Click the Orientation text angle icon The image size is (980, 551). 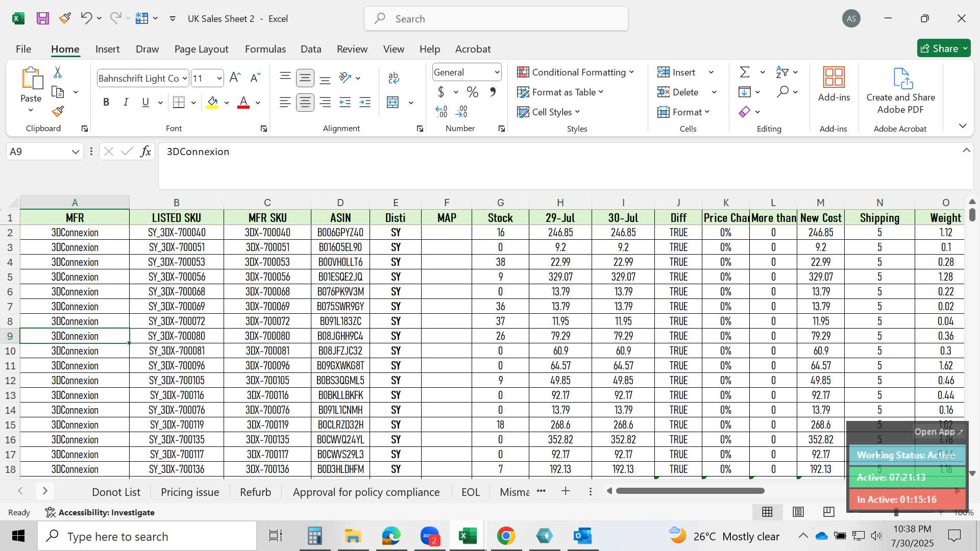click(345, 78)
